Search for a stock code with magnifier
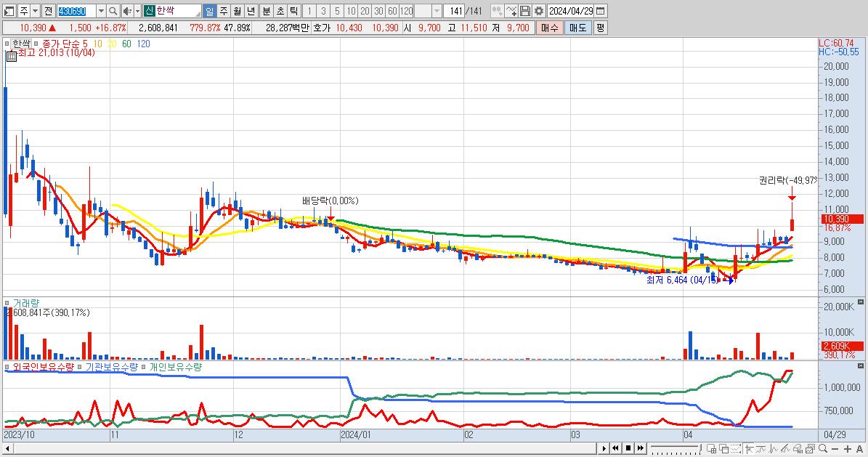 (113, 11)
